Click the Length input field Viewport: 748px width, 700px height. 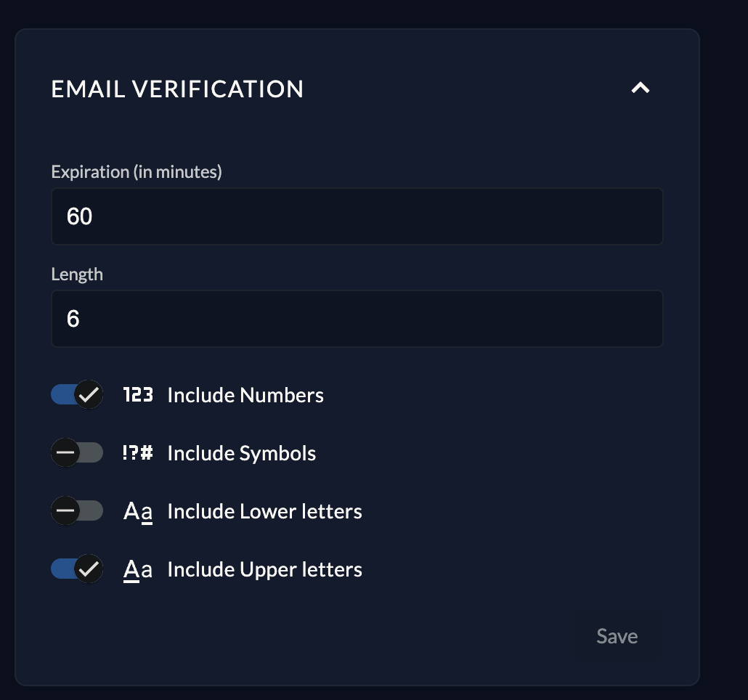(357, 319)
